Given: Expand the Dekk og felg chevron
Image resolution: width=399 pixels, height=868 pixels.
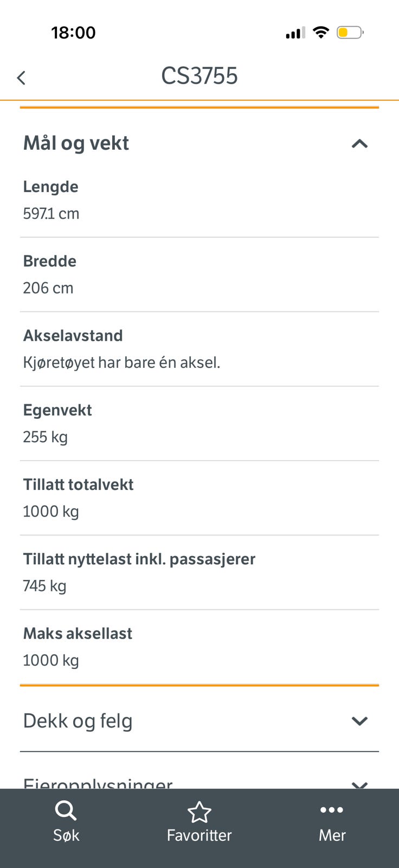Looking at the screenshot, I should [x=359, y=721].
